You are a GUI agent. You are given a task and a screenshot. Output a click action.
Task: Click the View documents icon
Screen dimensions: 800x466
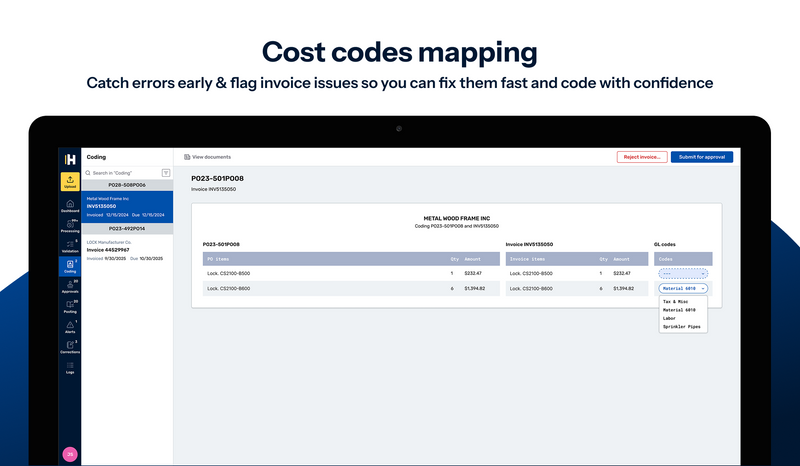click(x=187, y=157)
